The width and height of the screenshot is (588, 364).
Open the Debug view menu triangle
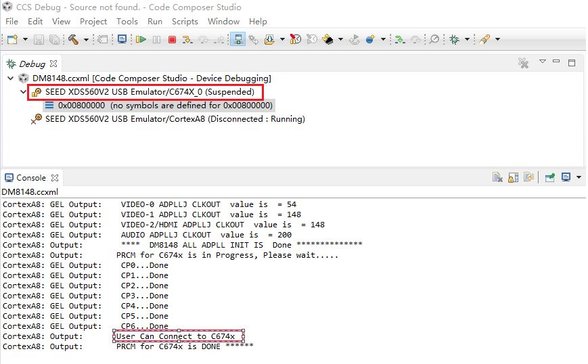542,61
